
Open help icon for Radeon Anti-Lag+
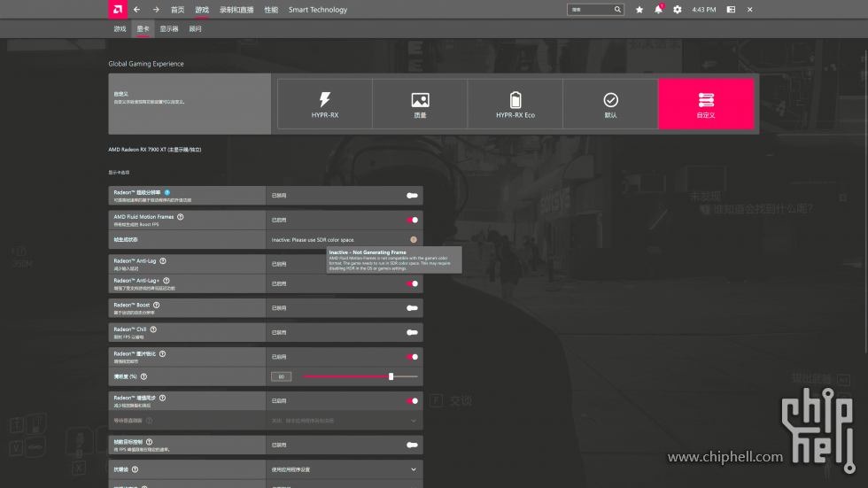point(167,281)
